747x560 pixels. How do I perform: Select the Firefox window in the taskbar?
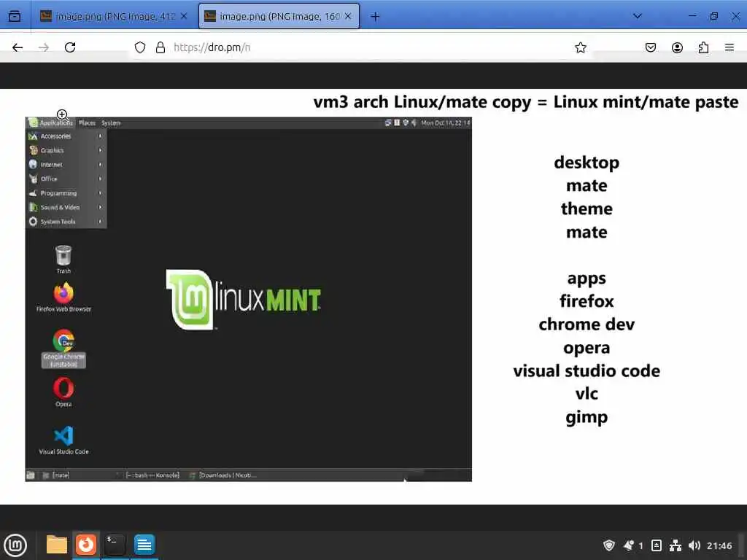86,545
